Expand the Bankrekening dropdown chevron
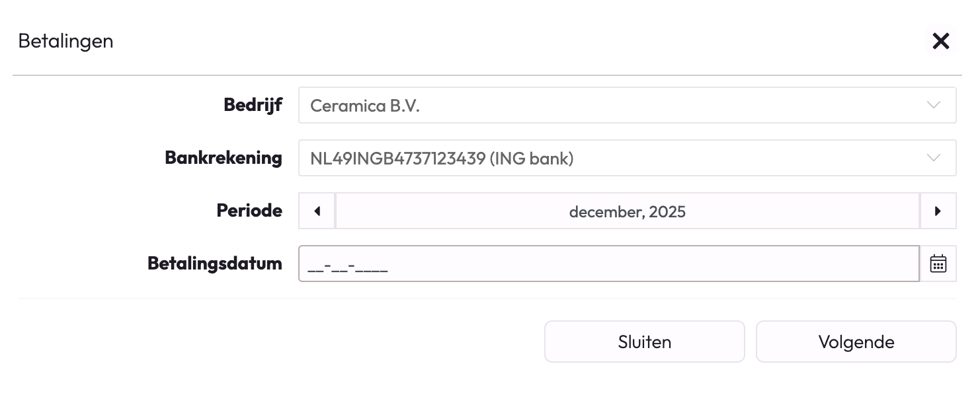This screenshot has width=980, height=395. 934,158
